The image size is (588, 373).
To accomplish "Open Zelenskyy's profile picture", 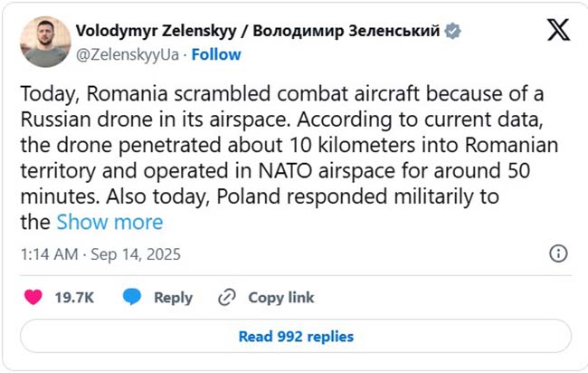I will point(45,42).
